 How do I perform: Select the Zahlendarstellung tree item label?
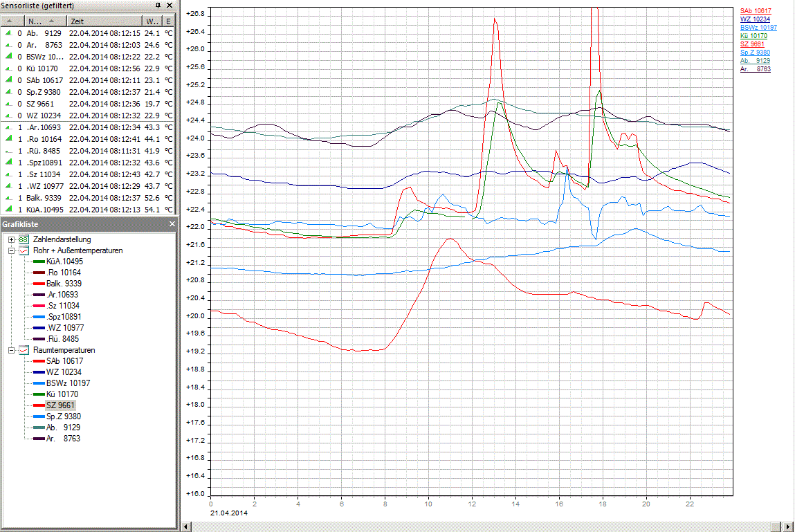pos(62,239)
